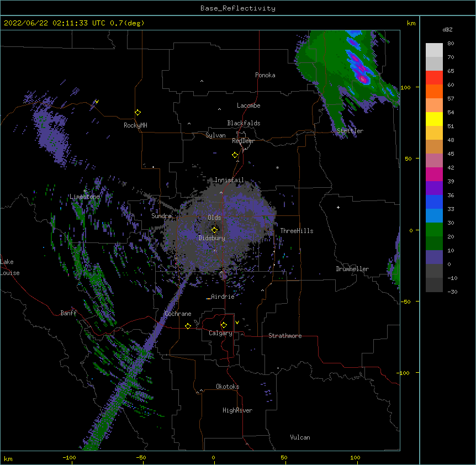Viewport: 476px width, 465px height.
Task: Click the -30 value on dBZ scale
Action: (x=452, y=292)
